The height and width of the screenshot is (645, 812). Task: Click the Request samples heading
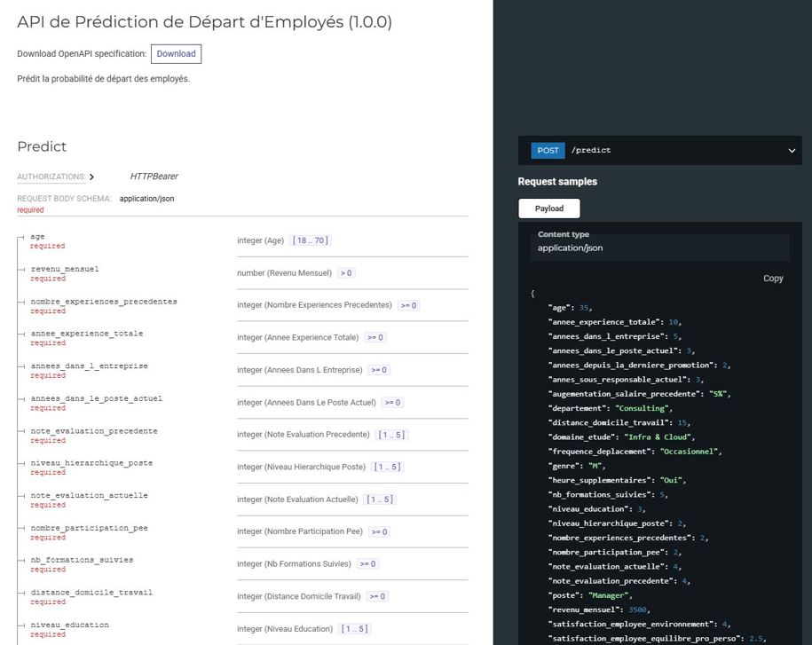click(x=557, y=182)
